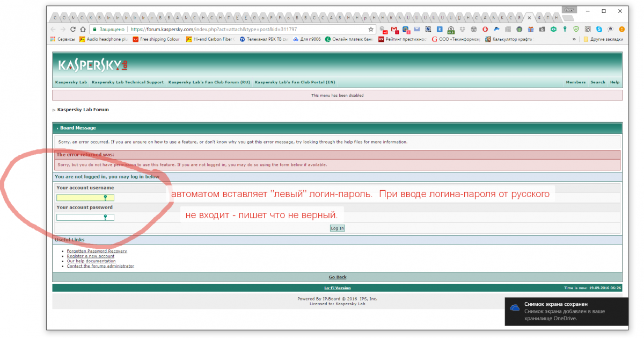The height and width of the screenshot is (338, 644).
Task: Focus the account password field
Action: tap(85, 217)
